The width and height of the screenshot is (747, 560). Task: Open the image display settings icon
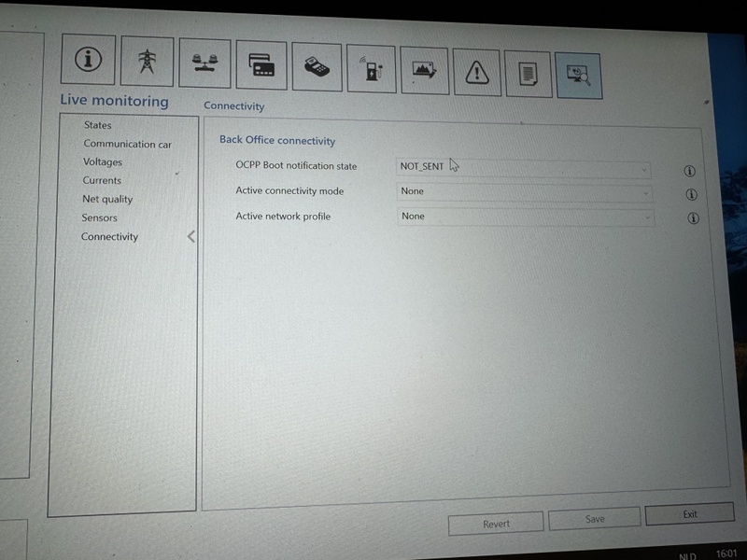click(x=425, y=71)
